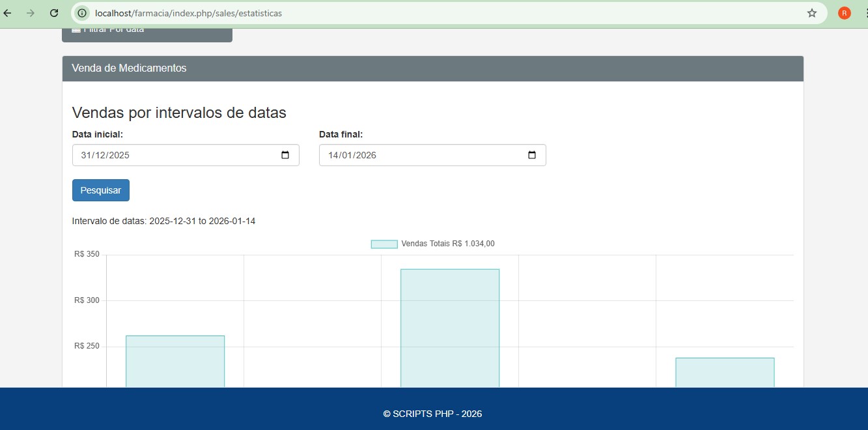Open the Chrome profile avatar

tap(844, 13)
